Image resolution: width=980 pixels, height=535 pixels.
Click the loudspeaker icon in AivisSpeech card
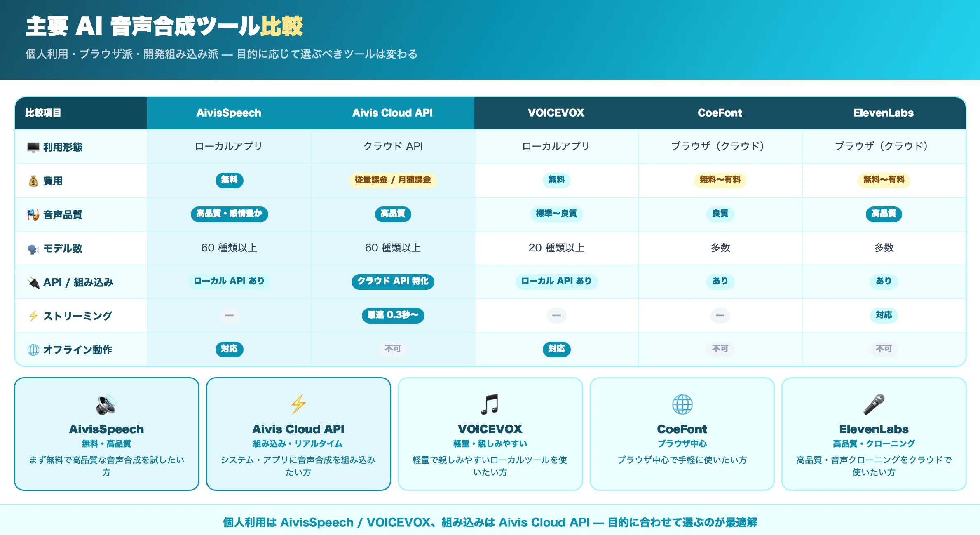106,404
